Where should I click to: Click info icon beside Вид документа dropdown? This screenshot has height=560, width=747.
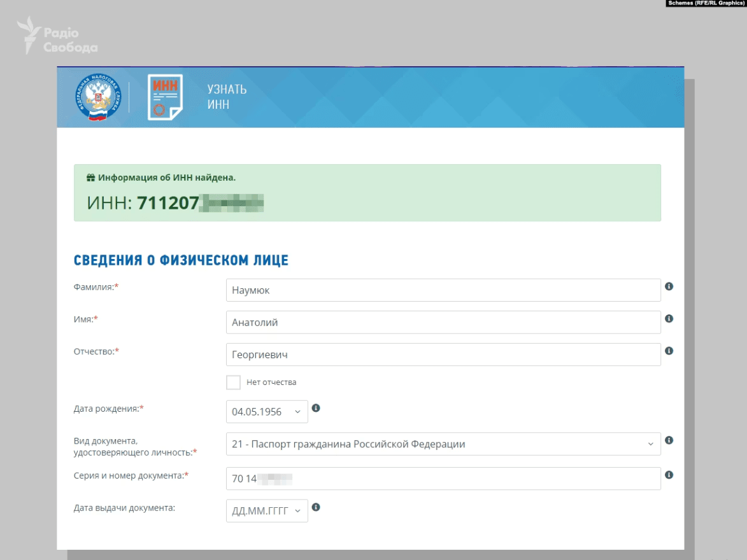tap(669, 440)
